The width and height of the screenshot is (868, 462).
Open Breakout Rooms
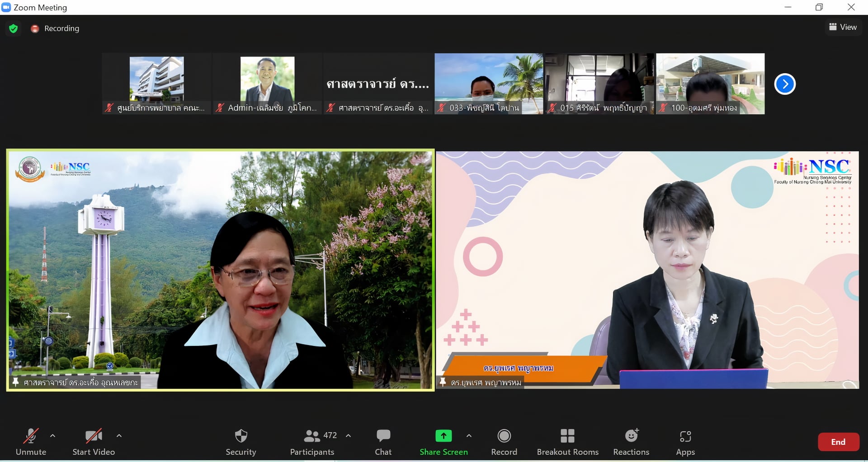pyautogui.click(x=567, y=442)
